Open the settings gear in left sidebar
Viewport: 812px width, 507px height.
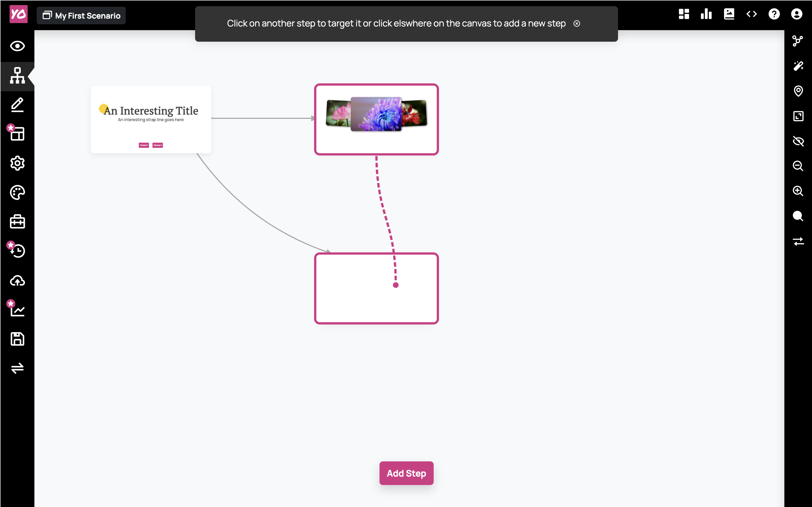coord(17,163)
